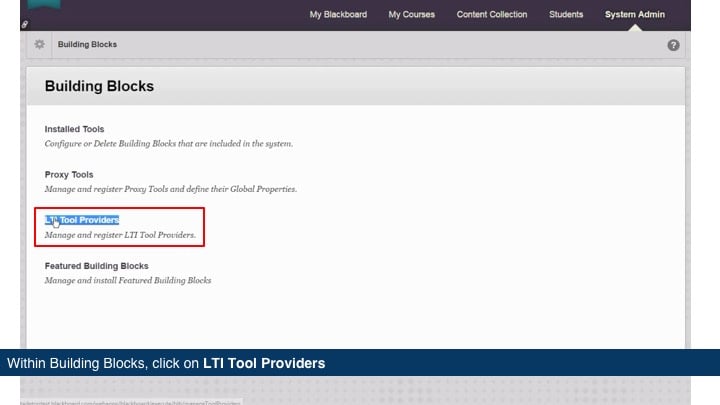720x405 pixels.
Task: Click the LTI Tool Providers link
Action: tap(82, 220)
